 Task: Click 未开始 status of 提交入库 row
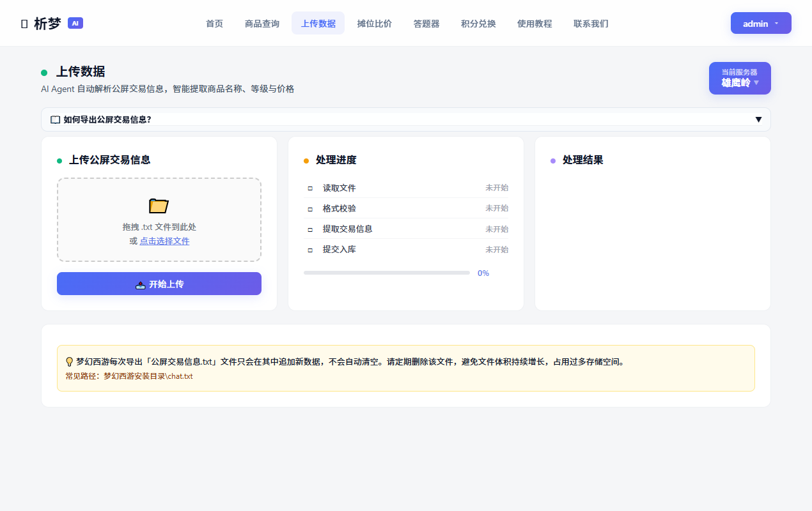(497, 249)
